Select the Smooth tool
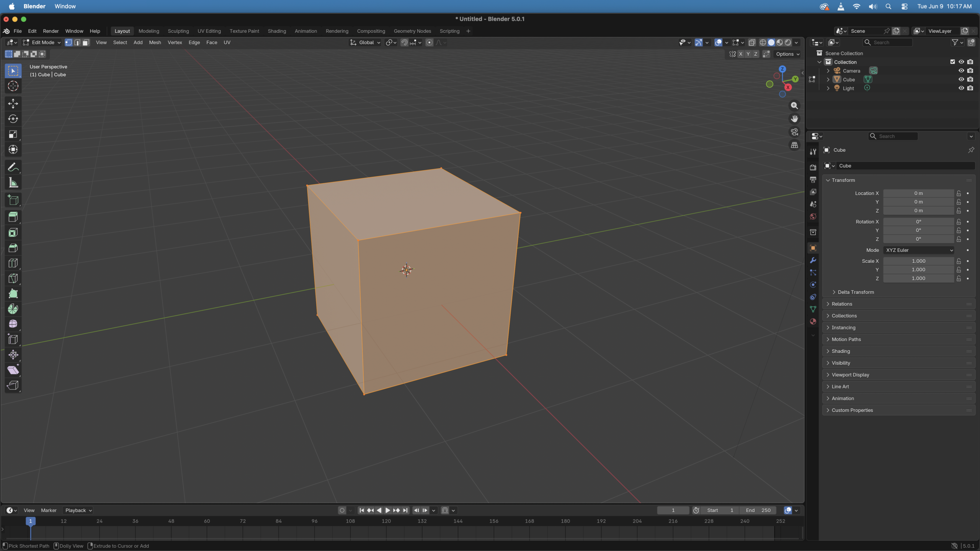Image resolution: width=980 pixels, height=551 pixels. pos(13,324)
